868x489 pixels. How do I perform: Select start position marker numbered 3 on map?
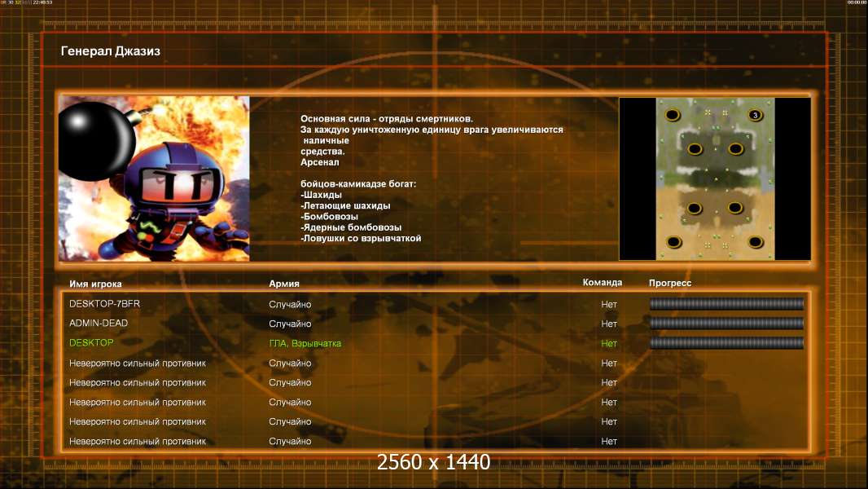[755, 115]
